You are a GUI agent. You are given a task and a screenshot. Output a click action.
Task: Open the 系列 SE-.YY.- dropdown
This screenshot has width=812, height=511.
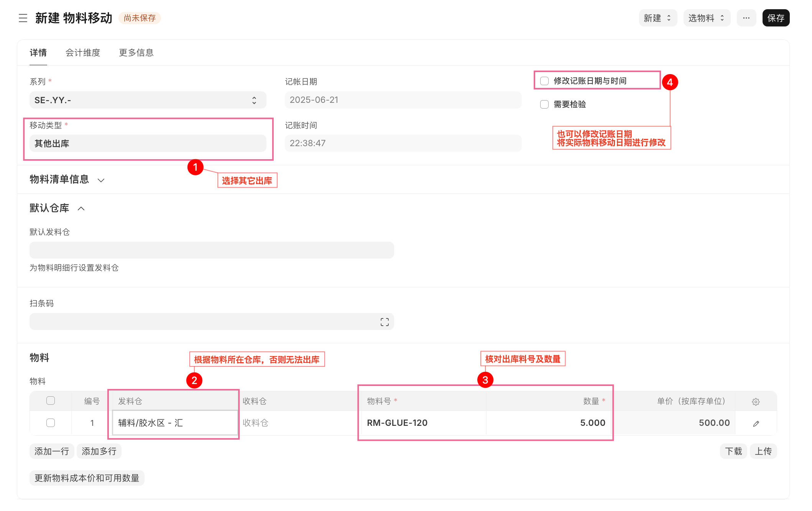click(x=148, y=100)
